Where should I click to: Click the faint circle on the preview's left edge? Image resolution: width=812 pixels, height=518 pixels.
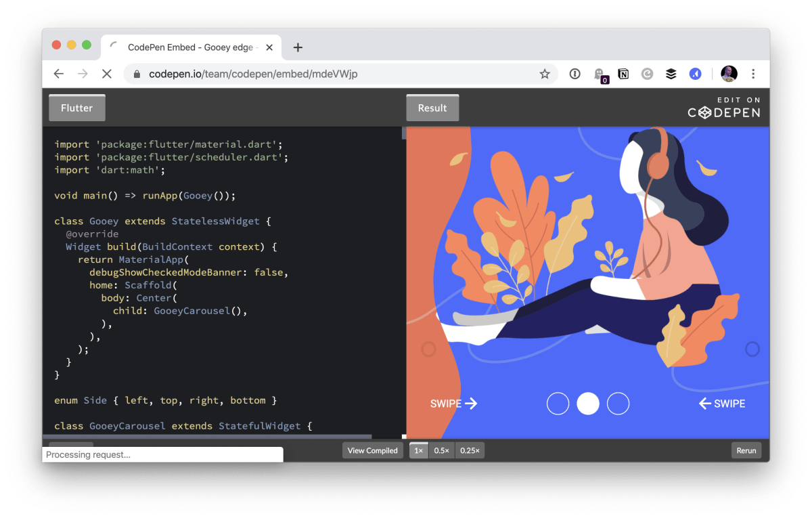point(428,349)
